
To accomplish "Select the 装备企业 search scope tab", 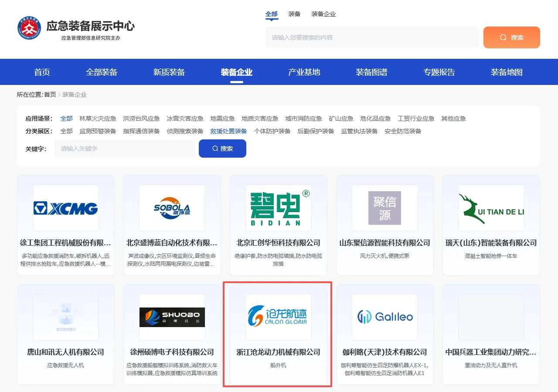I will click(323, 14).
